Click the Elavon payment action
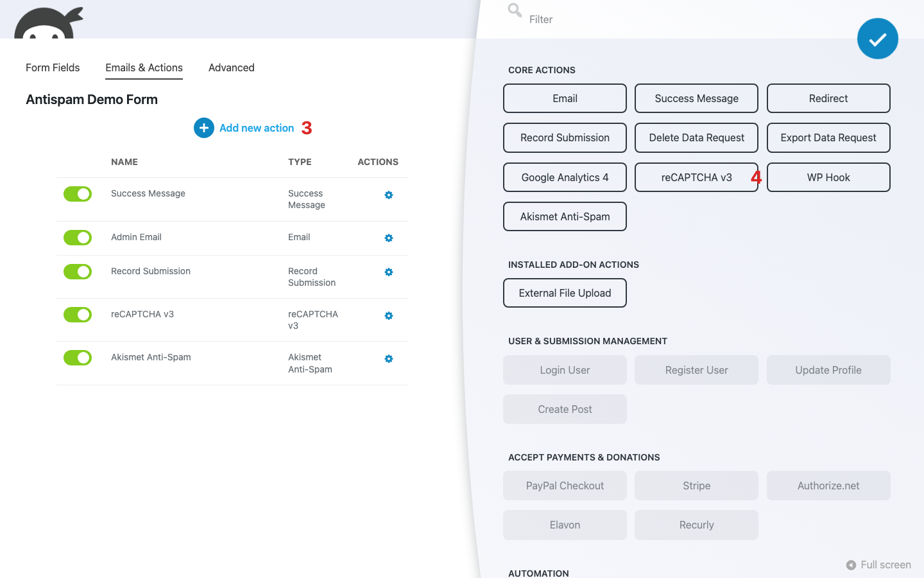 tap(565, 525)
